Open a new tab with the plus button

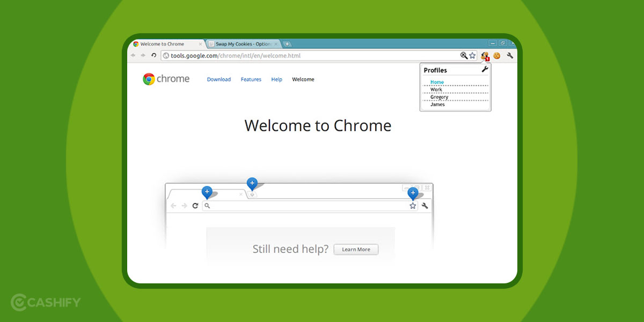pos(288,43)
